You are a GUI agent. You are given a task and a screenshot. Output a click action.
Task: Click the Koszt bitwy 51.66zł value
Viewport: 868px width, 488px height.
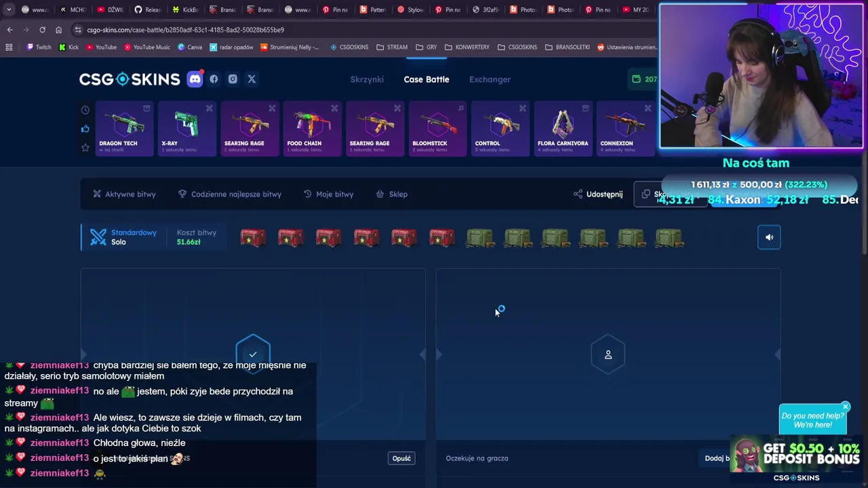tap(197, 237)
